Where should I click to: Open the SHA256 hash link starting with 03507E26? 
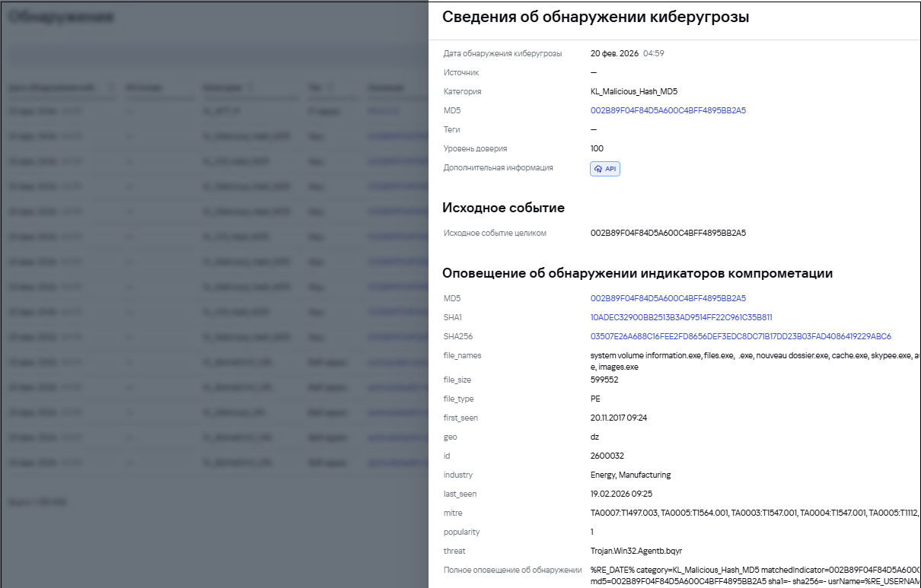point(741,336)
